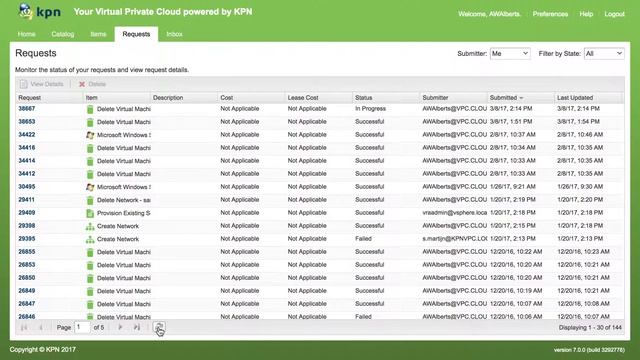Click trash icon for request 26853
The height and width of the screenshot is (360, 640).
(x=90, y=265)
